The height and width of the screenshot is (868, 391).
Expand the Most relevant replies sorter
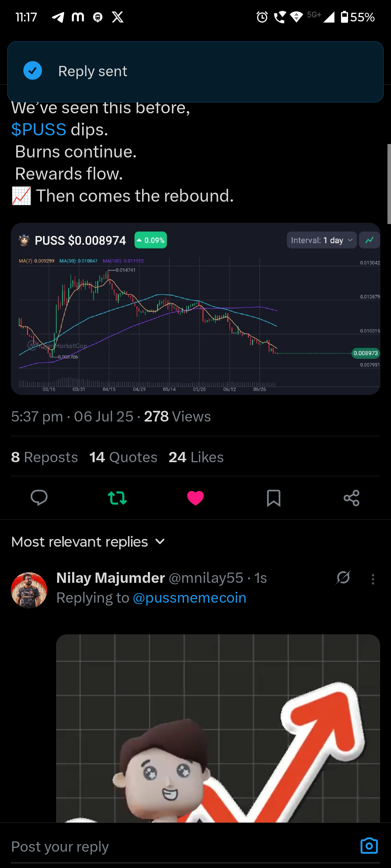pos(88,542)
